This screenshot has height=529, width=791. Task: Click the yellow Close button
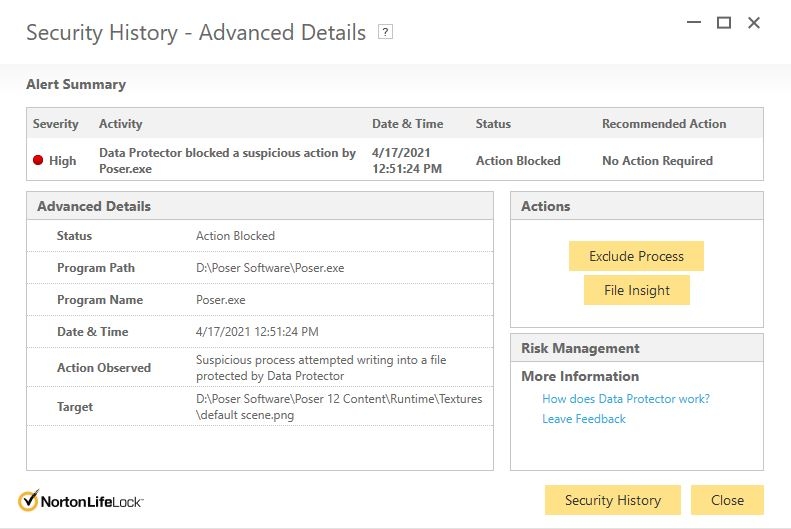727,500
